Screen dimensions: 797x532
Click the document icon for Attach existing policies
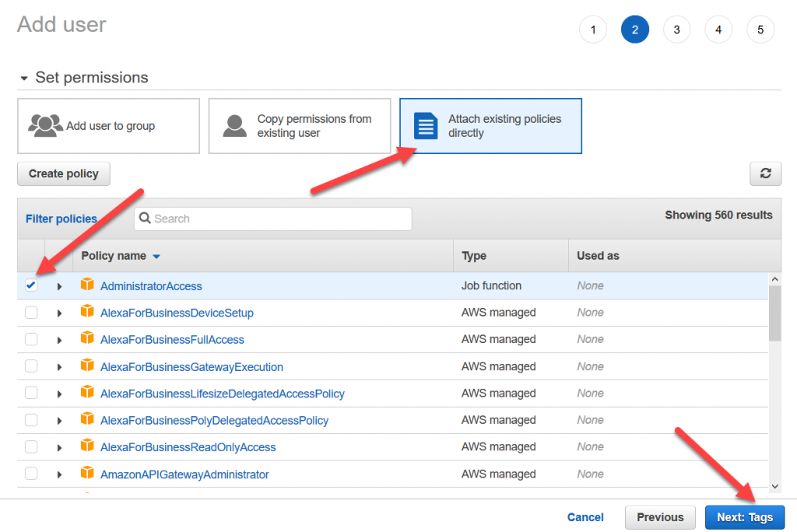pyautogui.click(x=426, y=126)
